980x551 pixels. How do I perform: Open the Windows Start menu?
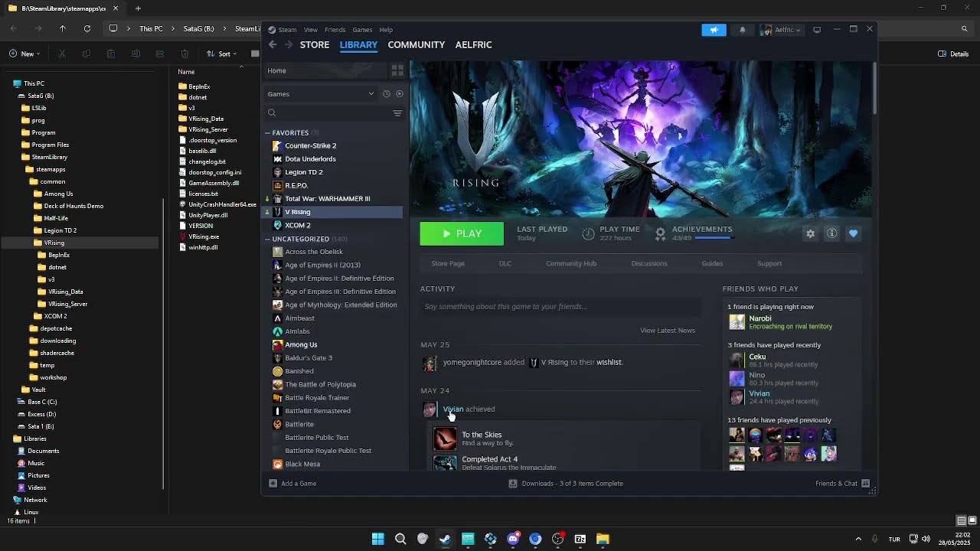click(377, 539)
